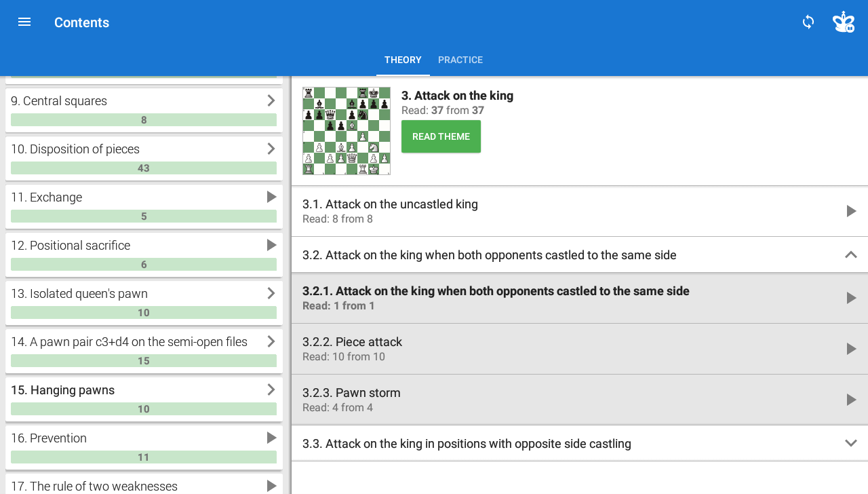Open 14. A pawn pair c3+d4 topic
868x494 pixels.
144,351
